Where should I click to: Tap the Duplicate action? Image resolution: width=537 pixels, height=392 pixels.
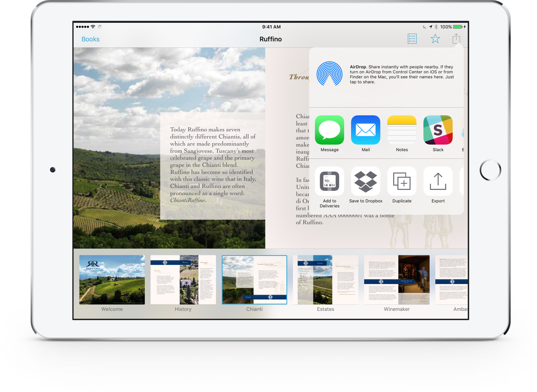[x=402, y=185]
